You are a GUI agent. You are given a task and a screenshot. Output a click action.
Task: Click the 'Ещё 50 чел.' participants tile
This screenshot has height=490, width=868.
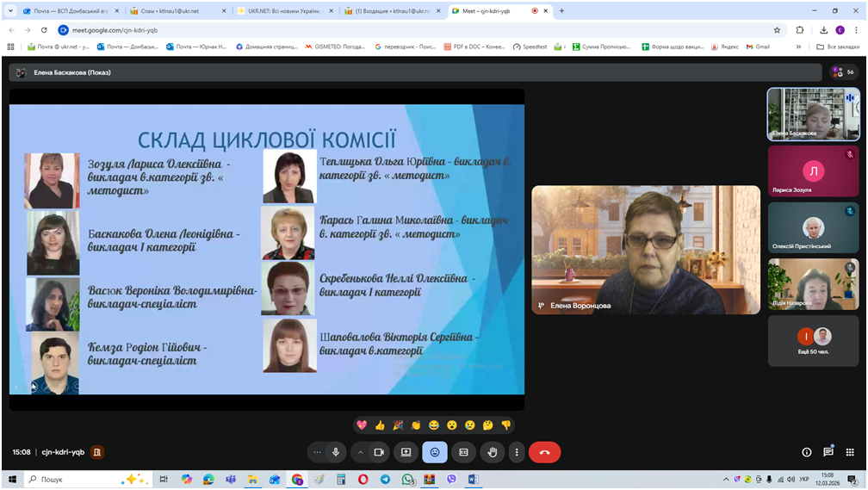813,342
